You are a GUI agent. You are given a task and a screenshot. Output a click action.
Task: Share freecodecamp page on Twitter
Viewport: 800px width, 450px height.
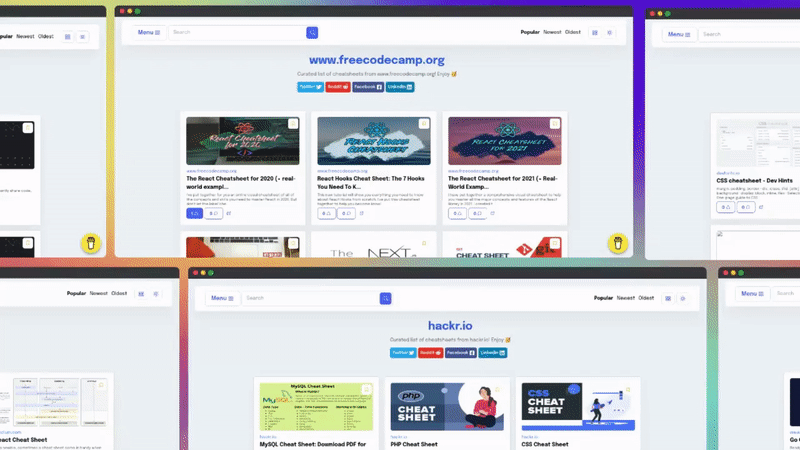[310, 87]
